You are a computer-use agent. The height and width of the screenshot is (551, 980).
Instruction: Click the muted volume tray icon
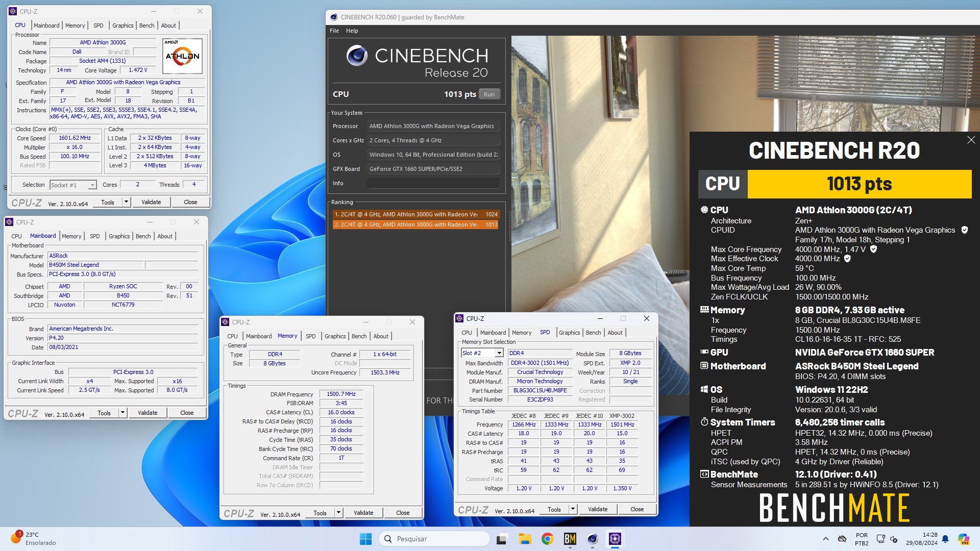[x=894, y=539]
